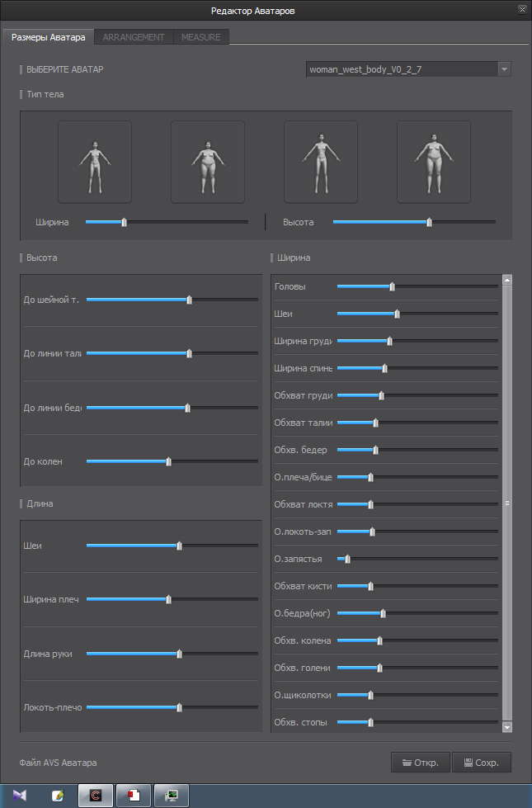Click the Ширина груди slider
Image resolution: width=532 pixels, height=808 pixels.
click(x=417, y=341)
